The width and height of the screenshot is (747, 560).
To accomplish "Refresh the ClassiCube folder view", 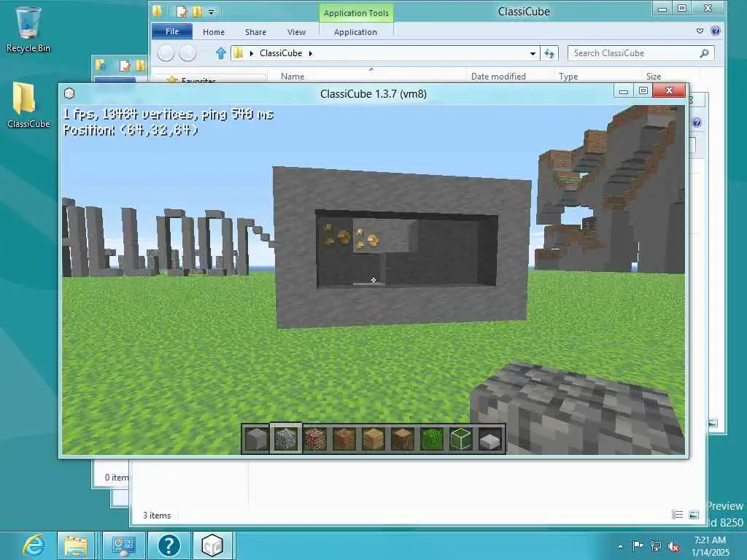I will coord(549,53).
